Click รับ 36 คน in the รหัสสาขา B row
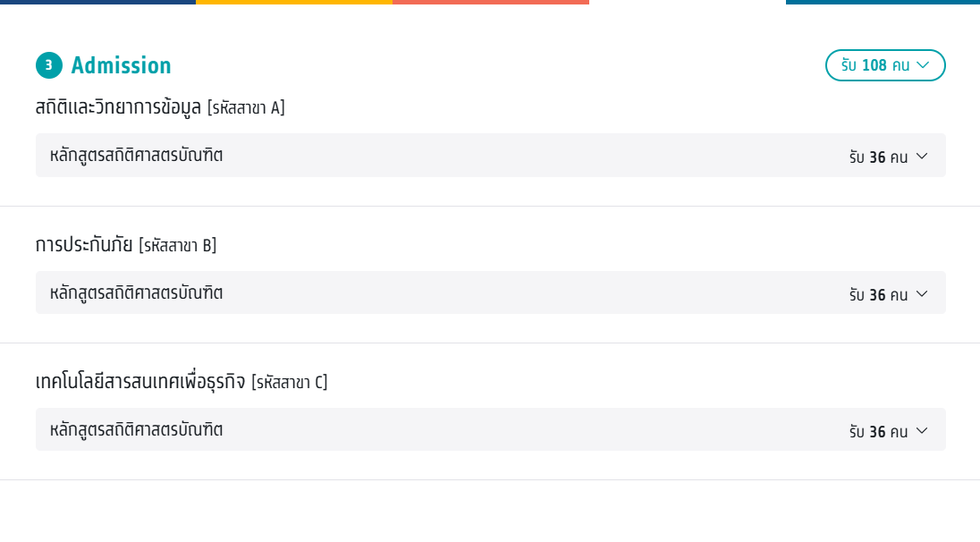Screen dimensions: 980x542 coord(878,294)
